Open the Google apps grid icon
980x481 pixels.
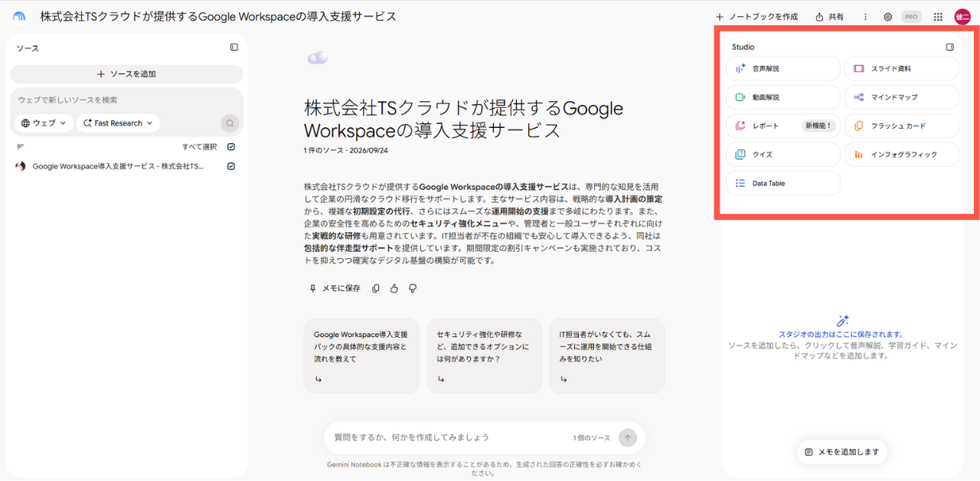tap(938, 17)
